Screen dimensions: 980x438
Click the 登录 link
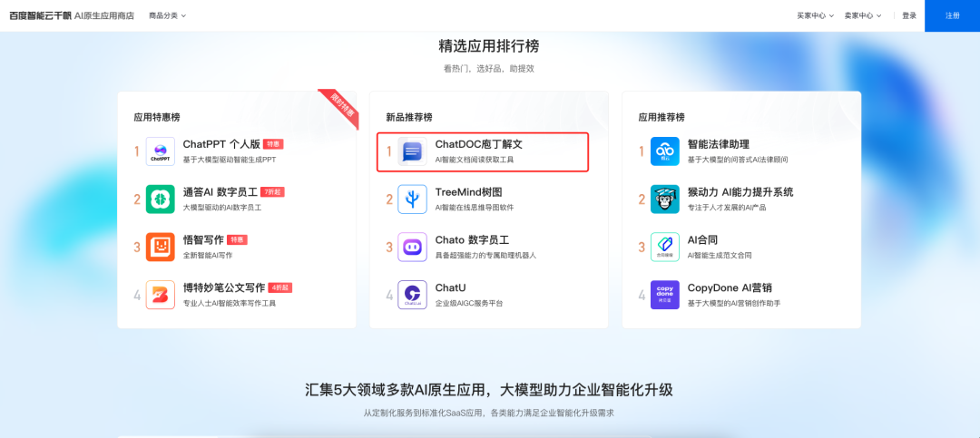909,15
